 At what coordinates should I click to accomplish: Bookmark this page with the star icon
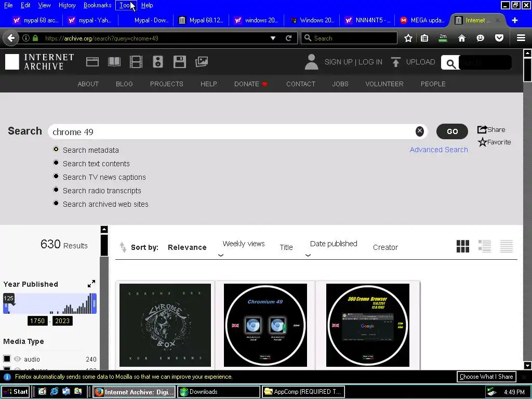click(408, 38)
